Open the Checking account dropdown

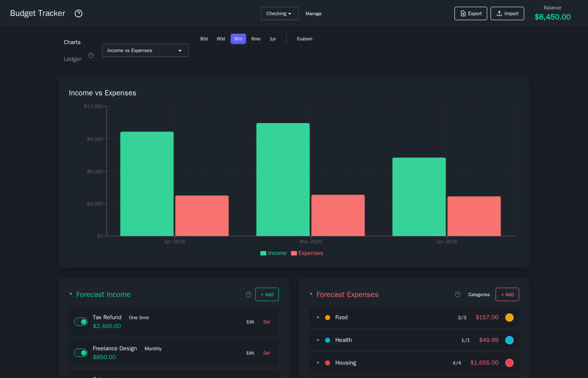279,13
